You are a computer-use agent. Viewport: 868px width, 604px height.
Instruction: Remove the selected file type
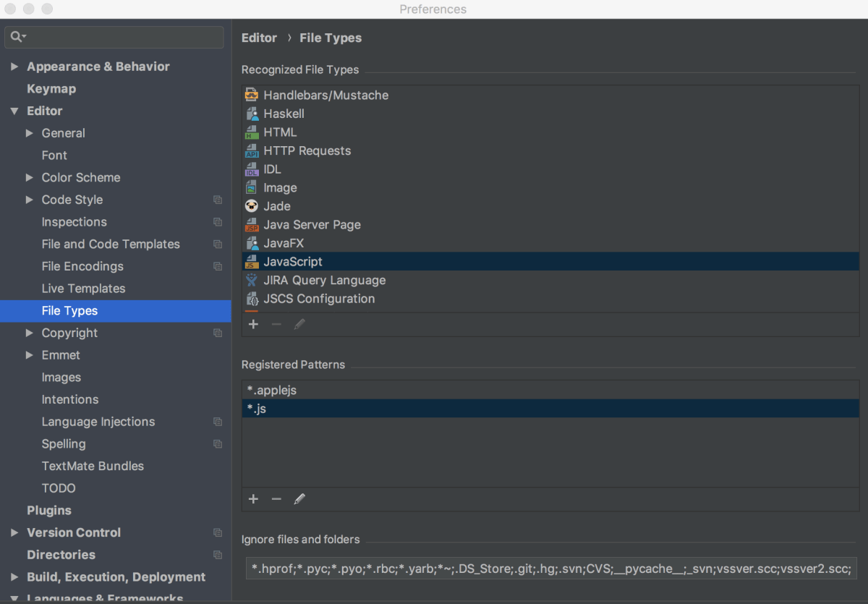(x=276, y=324)
